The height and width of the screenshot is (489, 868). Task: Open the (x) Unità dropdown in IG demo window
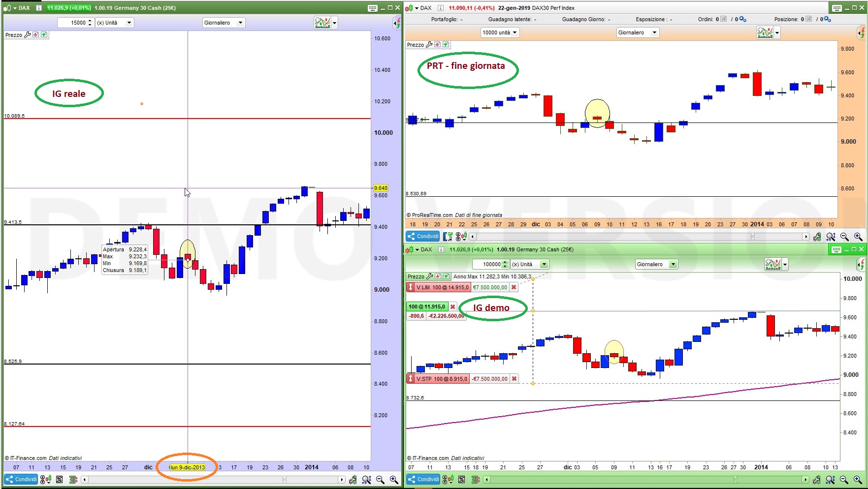(530, 264)
